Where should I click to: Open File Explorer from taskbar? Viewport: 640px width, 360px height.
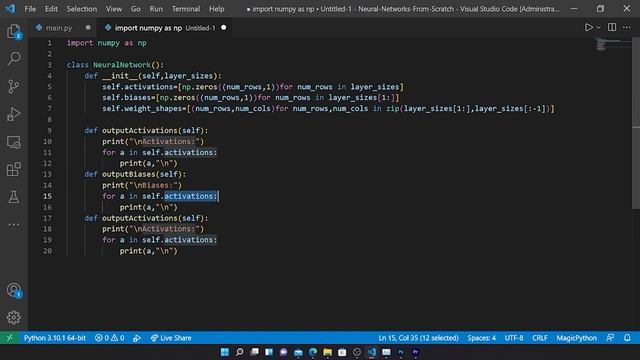[327, 352]
